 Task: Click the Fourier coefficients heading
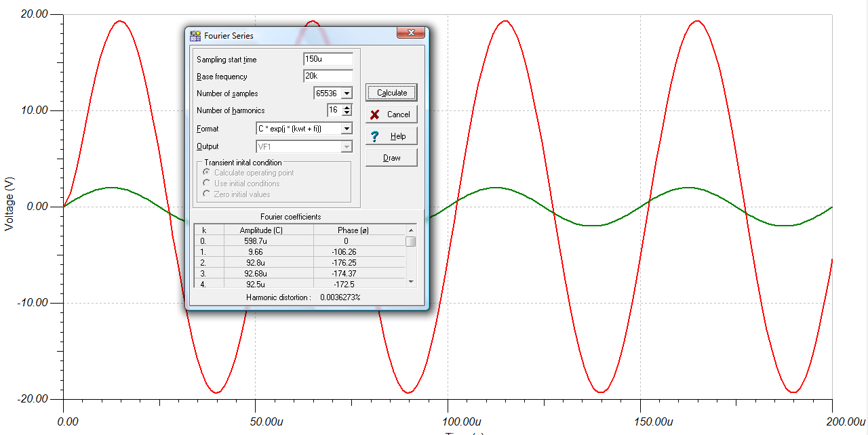click(x=291, y=217)
